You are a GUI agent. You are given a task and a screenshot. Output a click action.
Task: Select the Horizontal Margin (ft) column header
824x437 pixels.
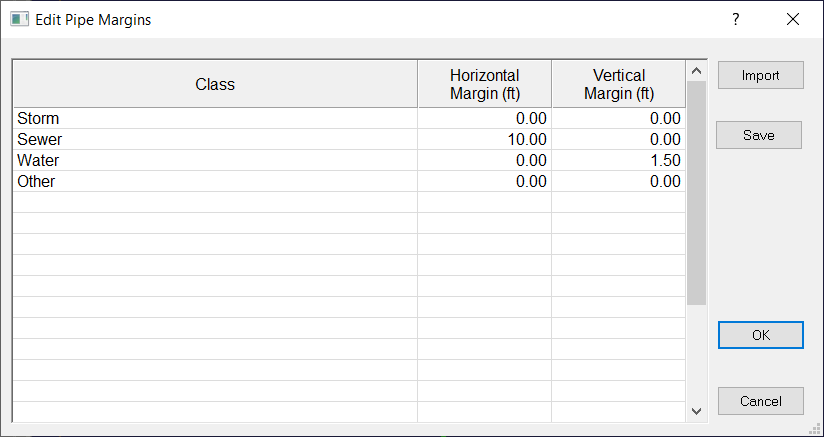click(484, 84)
